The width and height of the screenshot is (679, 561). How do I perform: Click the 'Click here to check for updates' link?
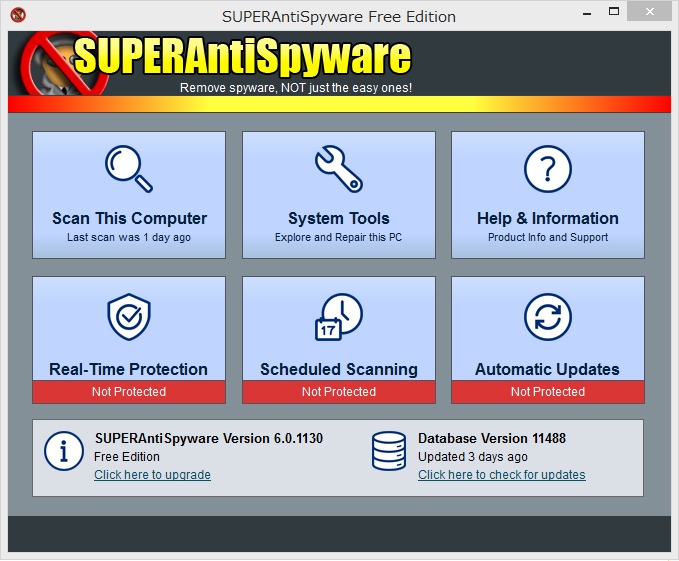click(501, 475)
